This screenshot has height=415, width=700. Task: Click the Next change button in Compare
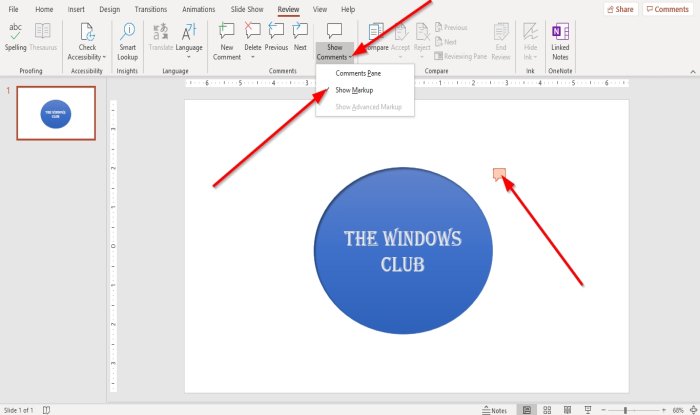coord(446,42)
